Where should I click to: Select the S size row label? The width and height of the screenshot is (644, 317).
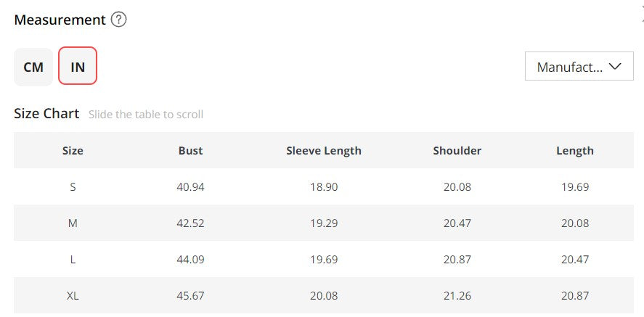(73, 187)
